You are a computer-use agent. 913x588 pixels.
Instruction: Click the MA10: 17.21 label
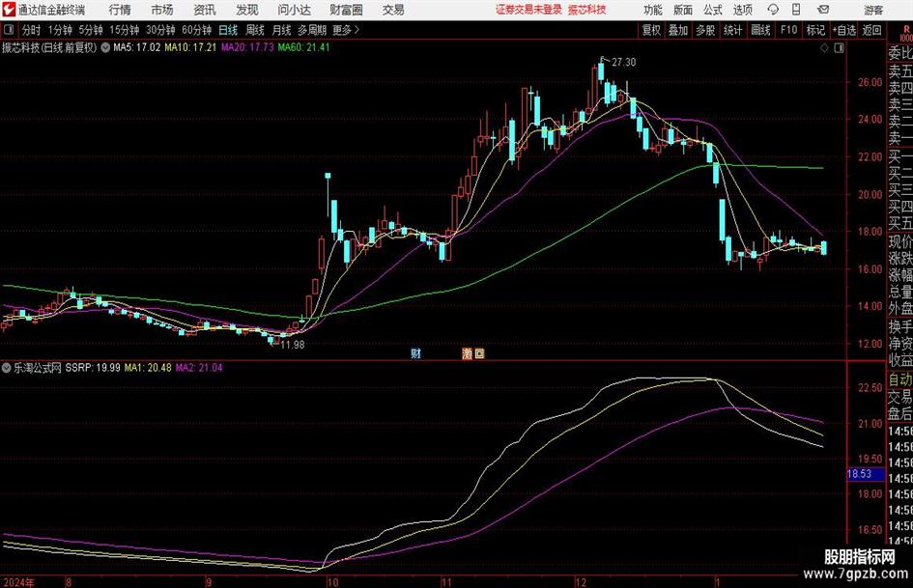tap(190, 47)
